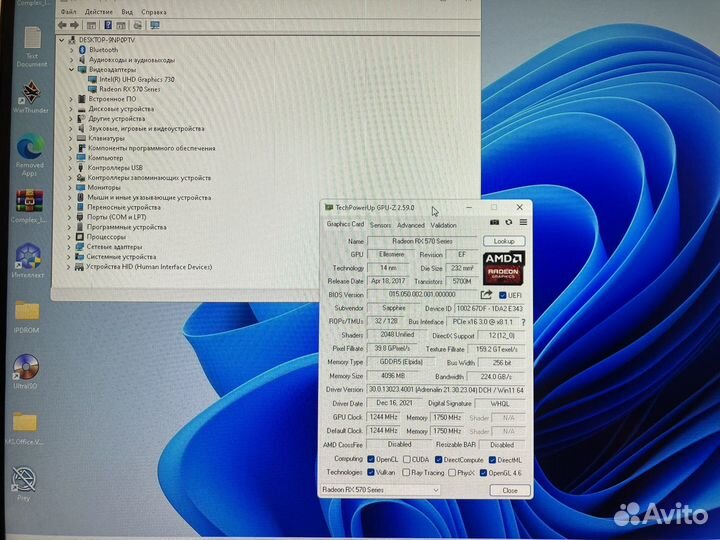Click the Bus Interface question mark
The height and width of the screenshot is (540, 720).
tap(523, 322)
